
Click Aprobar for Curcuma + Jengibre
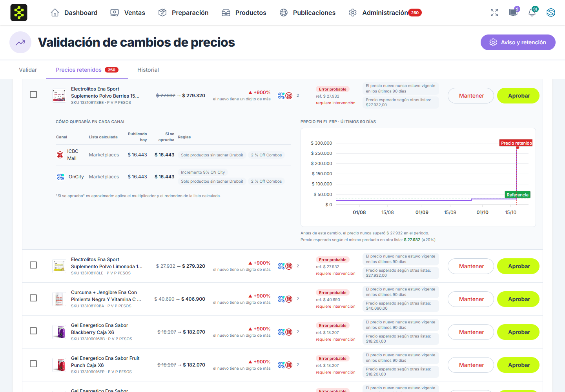click(x=518, y=299)
